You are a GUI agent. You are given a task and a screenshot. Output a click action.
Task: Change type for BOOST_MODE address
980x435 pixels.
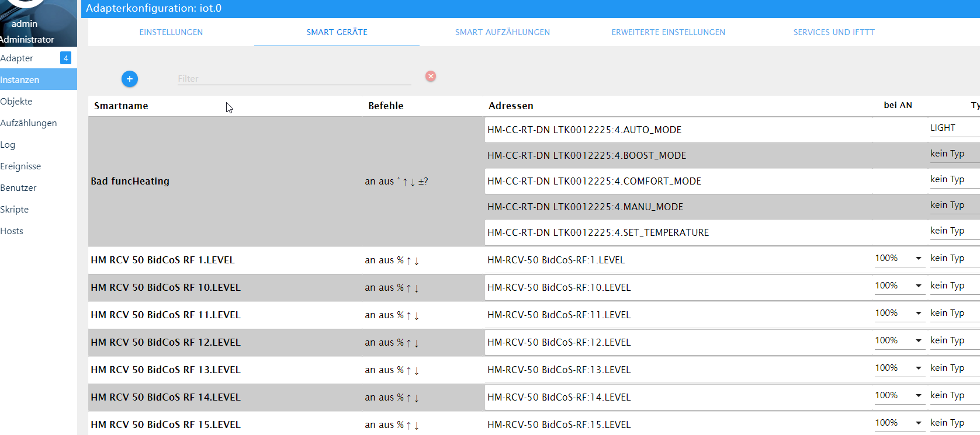(x=955, y=154)
